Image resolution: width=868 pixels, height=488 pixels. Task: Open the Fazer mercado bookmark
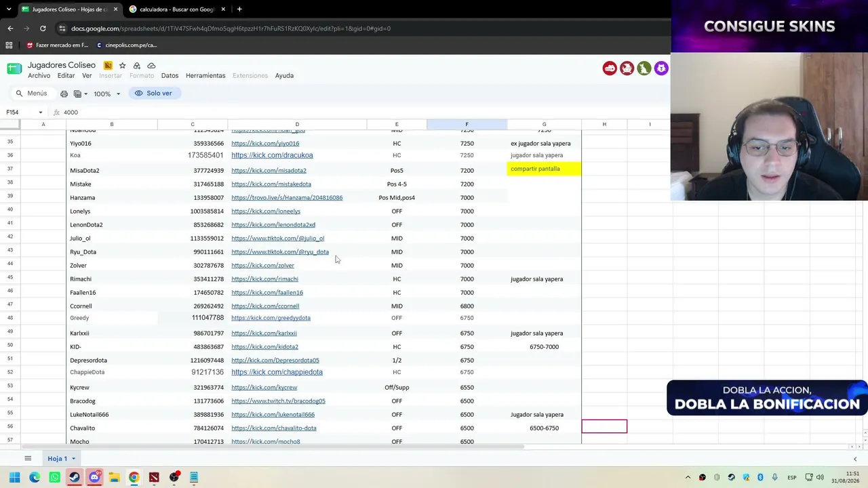click(57, 45)
